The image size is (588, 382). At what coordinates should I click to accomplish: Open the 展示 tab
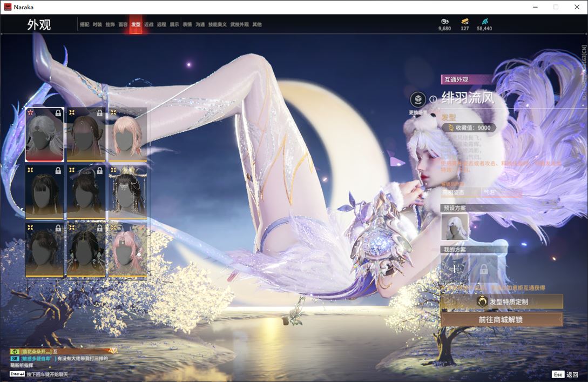pos(174,24)
